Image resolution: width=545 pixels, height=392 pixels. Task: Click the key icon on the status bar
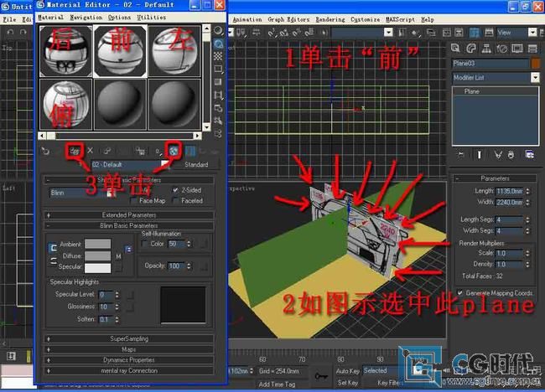321,376
